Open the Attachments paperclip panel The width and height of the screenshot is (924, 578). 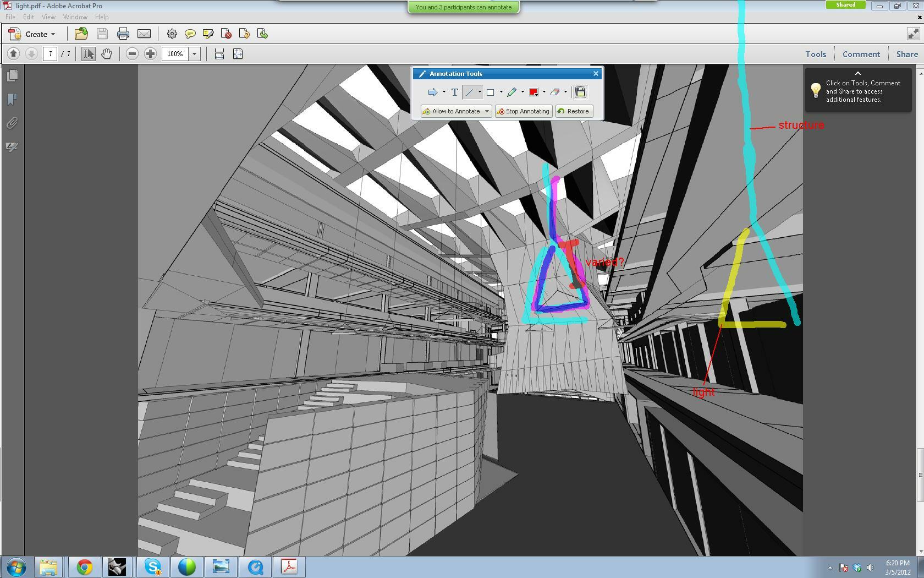12,123
